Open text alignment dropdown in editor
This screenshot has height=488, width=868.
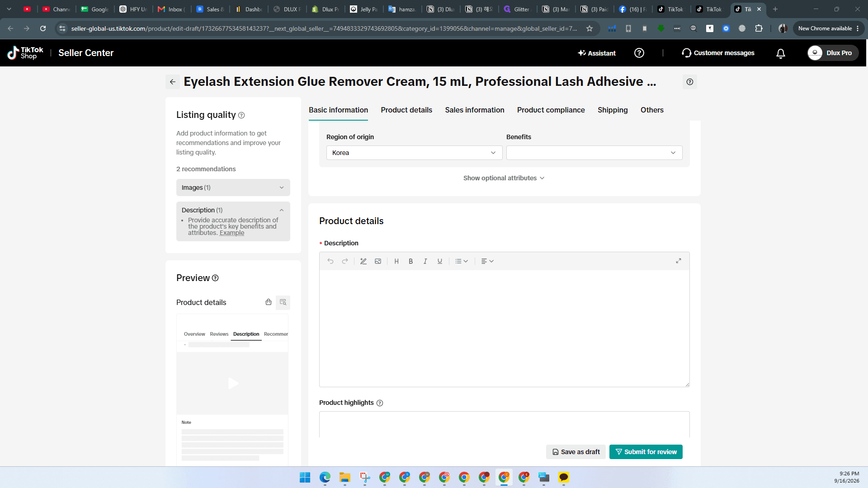coord(487,261)
